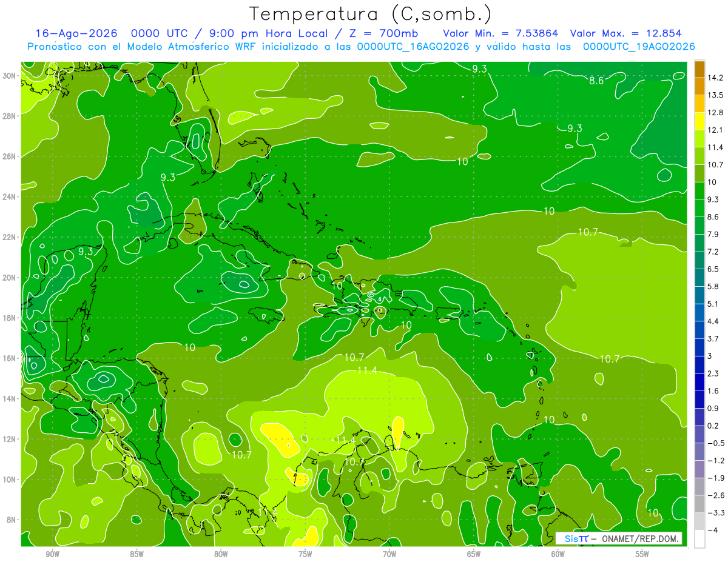Image resolution: width=728 pixels, height=562 pixels.
Task: Click the 6.5 color bar label
Action: (x=713, y=269)
